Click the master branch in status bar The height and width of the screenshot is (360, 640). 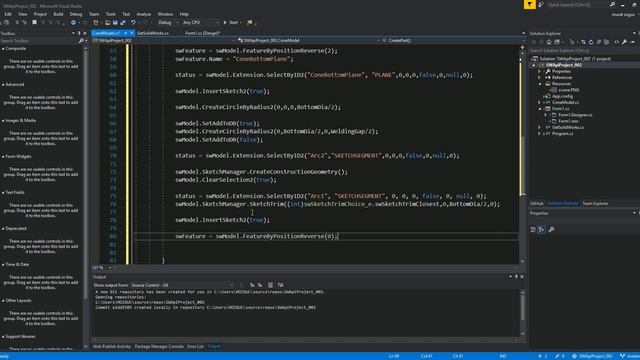coord(631,356)
